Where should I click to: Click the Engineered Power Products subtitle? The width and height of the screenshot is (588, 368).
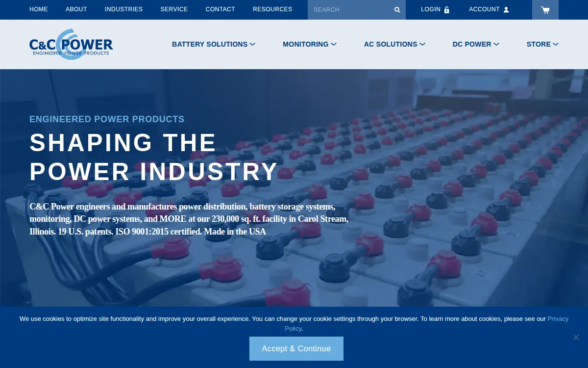click(x=107, y=119)
